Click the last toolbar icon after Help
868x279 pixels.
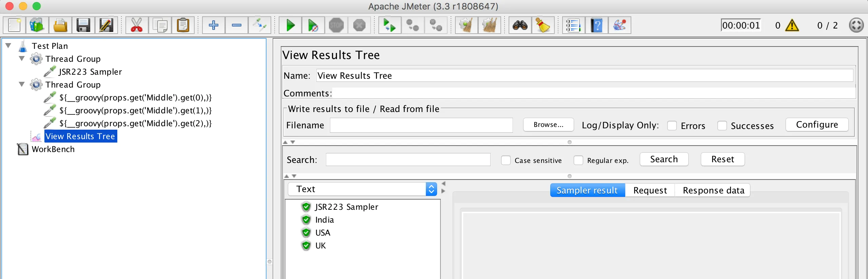(x=619, y=25)
